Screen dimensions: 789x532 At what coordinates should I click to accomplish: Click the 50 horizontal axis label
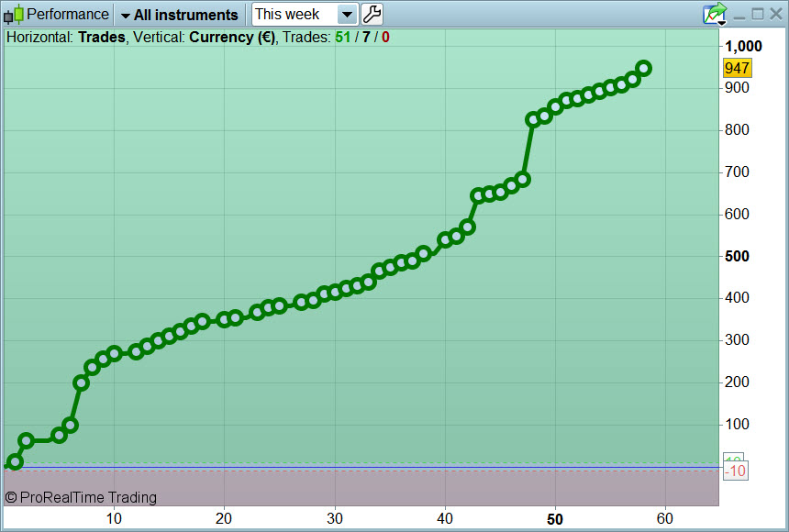point(554,519)
